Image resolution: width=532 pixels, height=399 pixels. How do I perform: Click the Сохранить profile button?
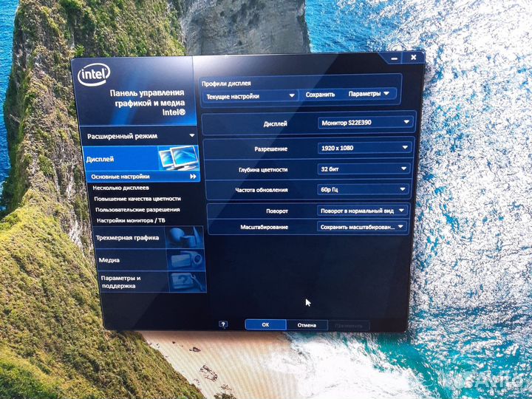pyautogui.click(x=320, y=95)
